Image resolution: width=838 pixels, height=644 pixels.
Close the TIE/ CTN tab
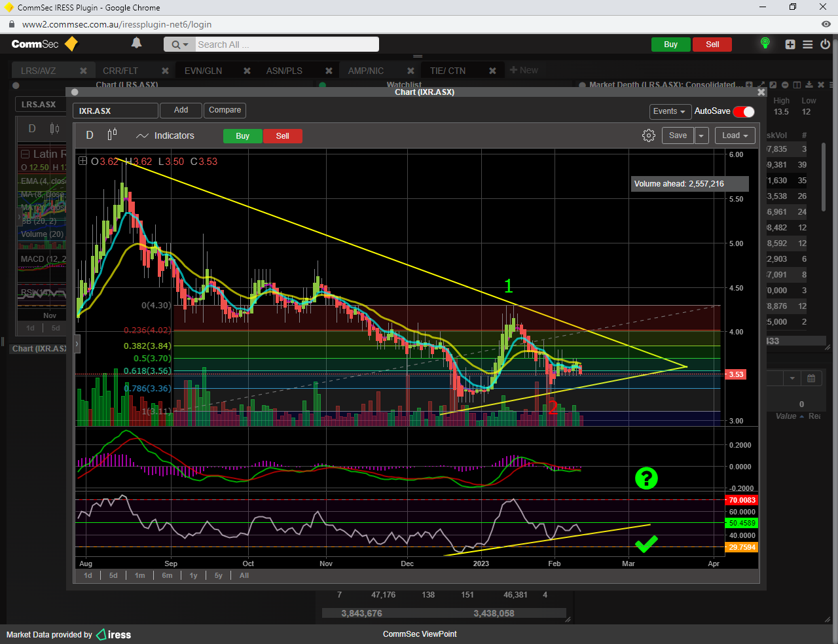[492, 71]
